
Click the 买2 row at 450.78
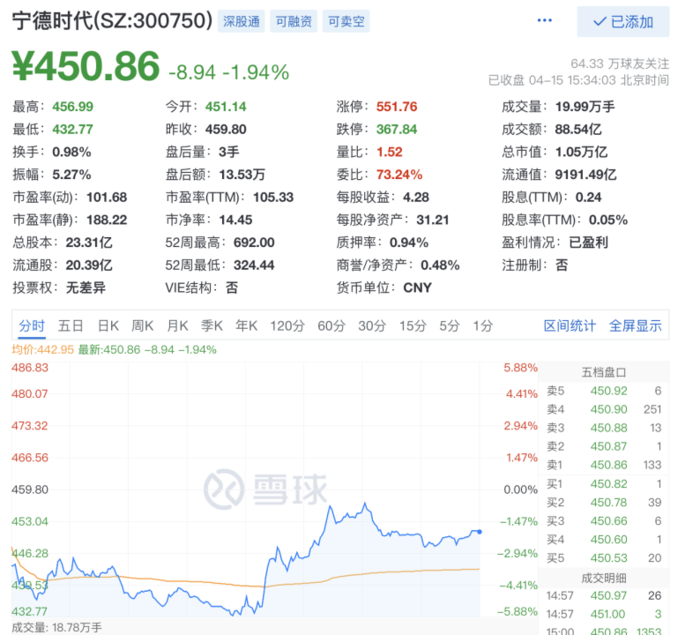click(604, 502)
